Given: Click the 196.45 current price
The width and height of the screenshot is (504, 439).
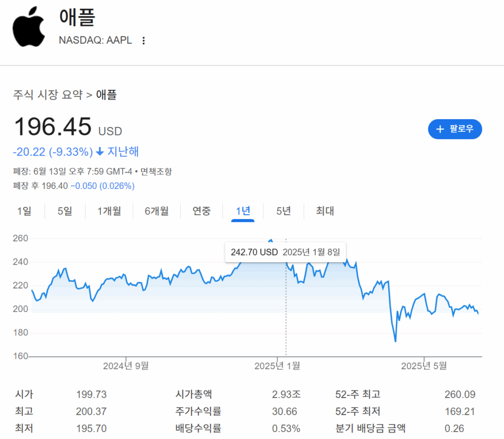Looking at the screenshot, I should click(53, 126).
